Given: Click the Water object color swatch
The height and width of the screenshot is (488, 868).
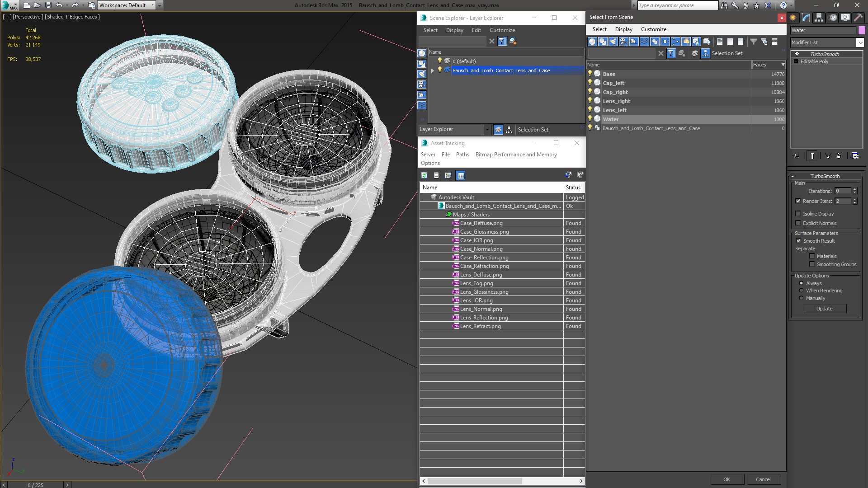Looking at the screenshot, I should tap(862, 30).
